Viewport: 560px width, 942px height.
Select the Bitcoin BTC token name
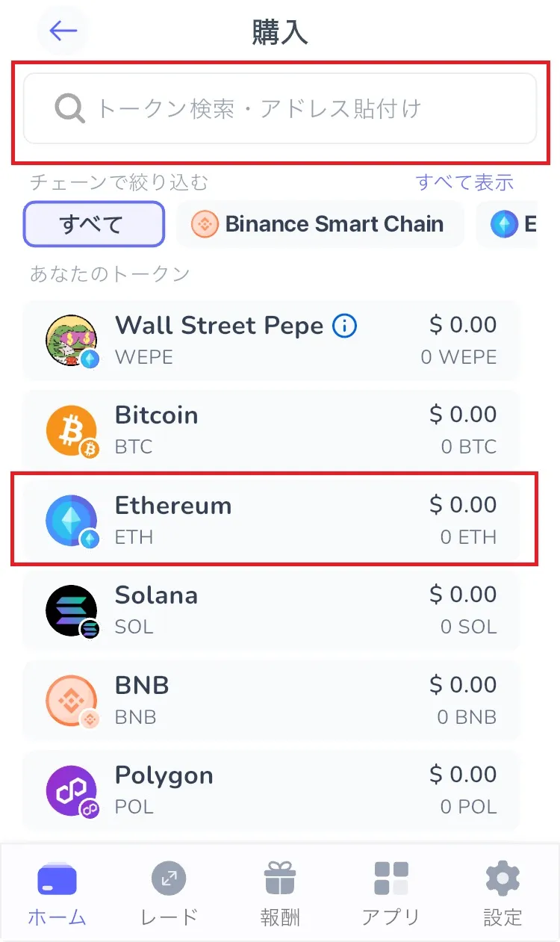156,415
